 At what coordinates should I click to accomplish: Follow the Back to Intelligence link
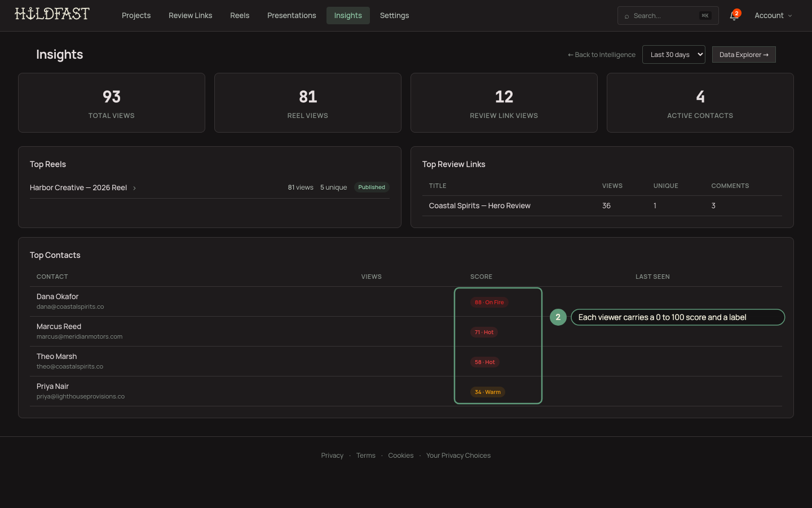[601, 55]
